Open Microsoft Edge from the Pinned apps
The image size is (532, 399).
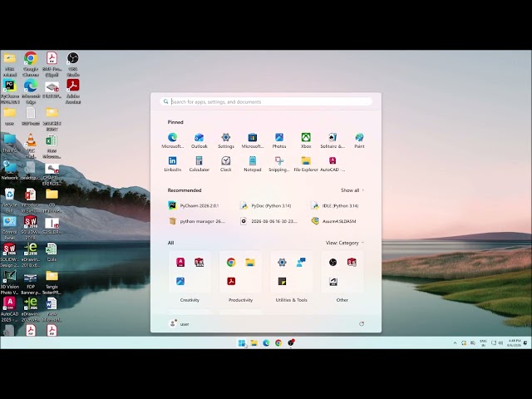click(172, 140)
